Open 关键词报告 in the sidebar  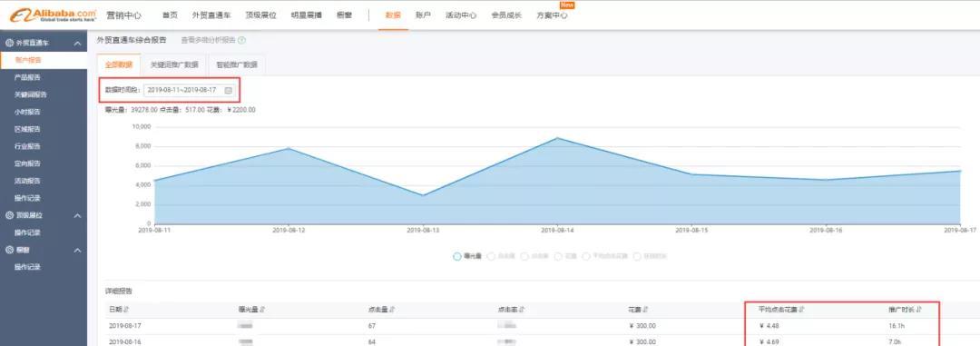coord(31,95)
